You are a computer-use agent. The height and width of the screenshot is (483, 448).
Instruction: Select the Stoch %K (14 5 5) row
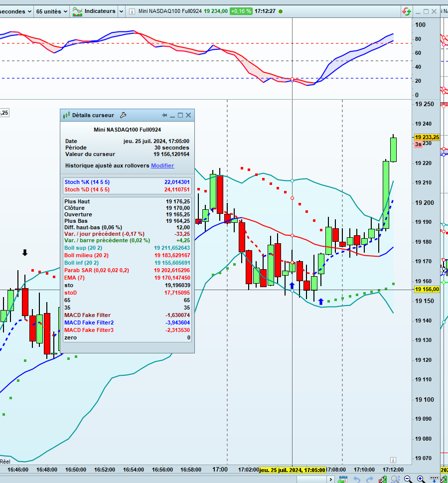(x=127, y=182)
